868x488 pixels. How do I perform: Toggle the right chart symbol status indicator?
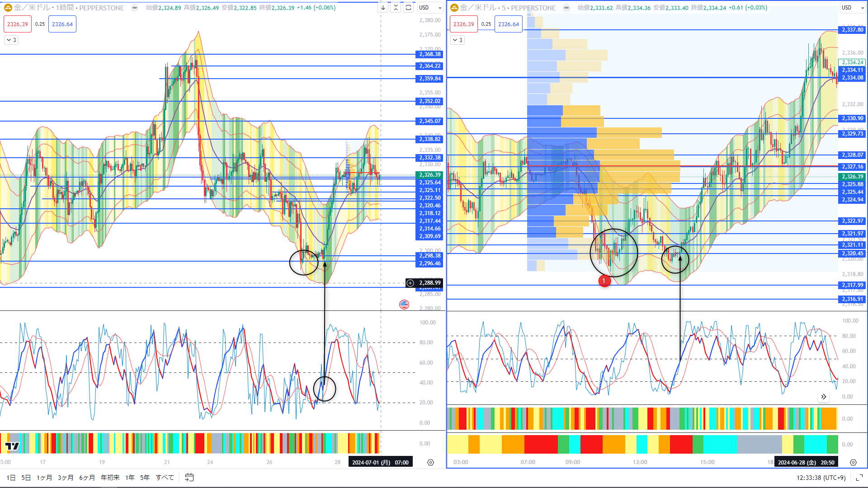coord(566,8)
